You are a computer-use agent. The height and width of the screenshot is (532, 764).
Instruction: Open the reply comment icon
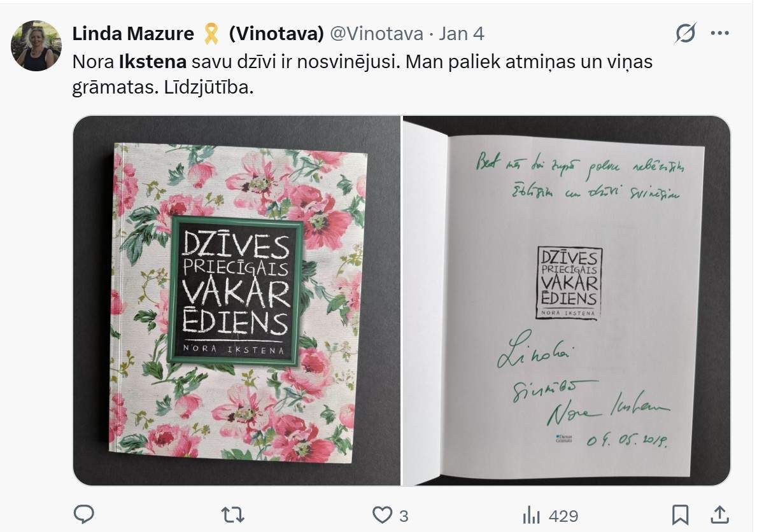coord(84,514)
